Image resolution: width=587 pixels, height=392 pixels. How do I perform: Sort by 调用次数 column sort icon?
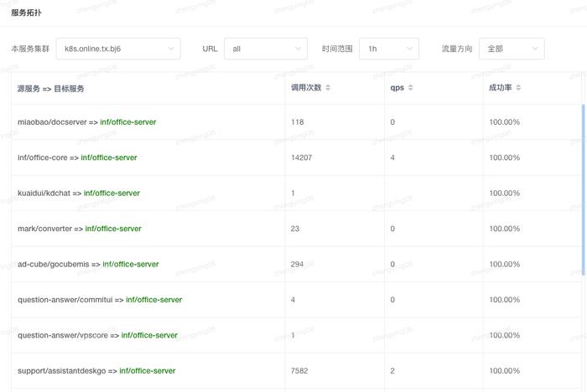328,87
